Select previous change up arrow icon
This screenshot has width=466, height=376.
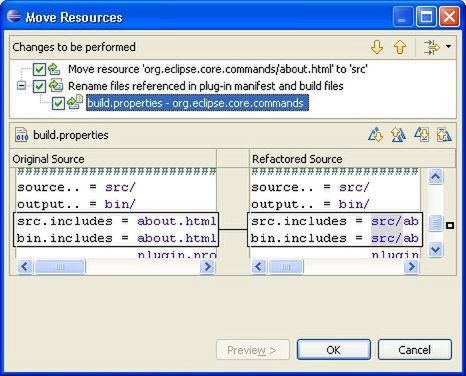[x=400, y=47]
